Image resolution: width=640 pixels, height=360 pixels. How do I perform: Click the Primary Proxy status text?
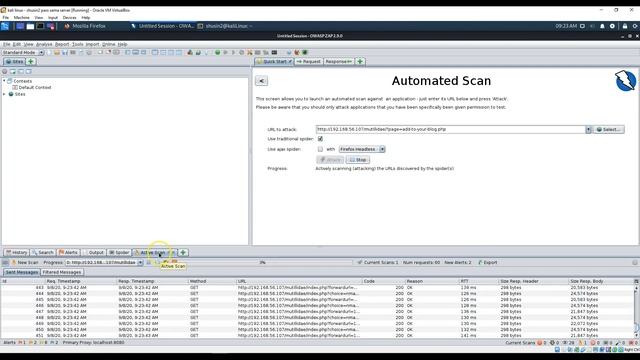[x=93, y=343]
